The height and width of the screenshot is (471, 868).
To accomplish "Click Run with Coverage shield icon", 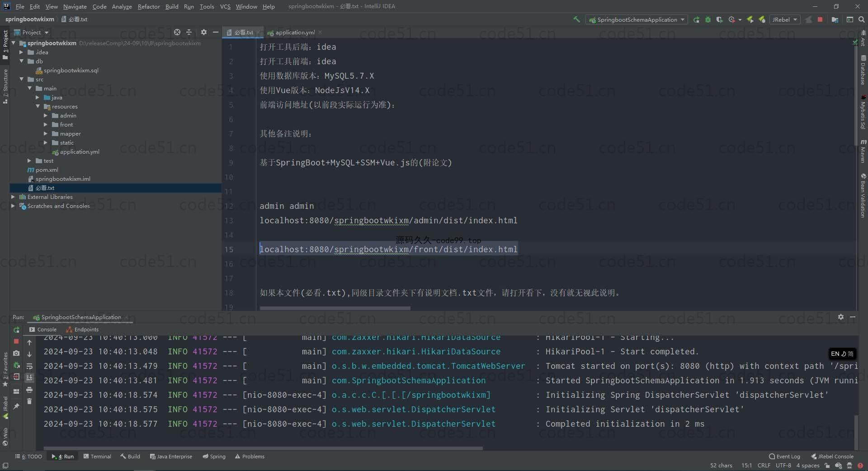I will [x=720, y=19].
